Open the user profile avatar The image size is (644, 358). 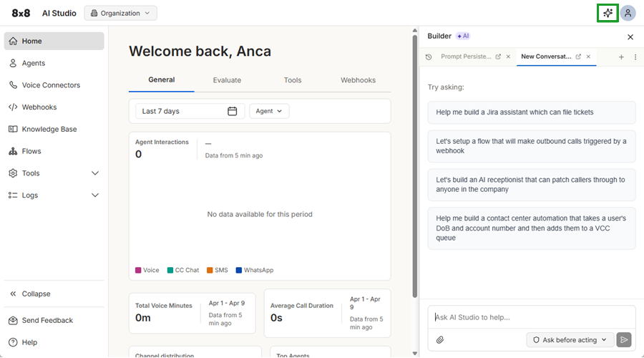click(628, 13)
